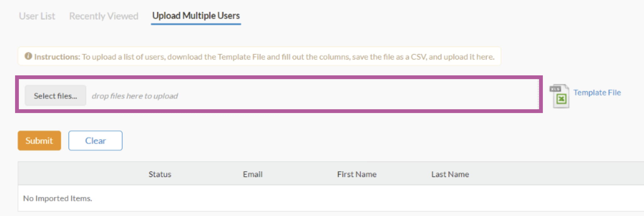Select the Upload Multiple Users tab
The width and height of the screenshot is (644, 216).
(x=196, y=16)
